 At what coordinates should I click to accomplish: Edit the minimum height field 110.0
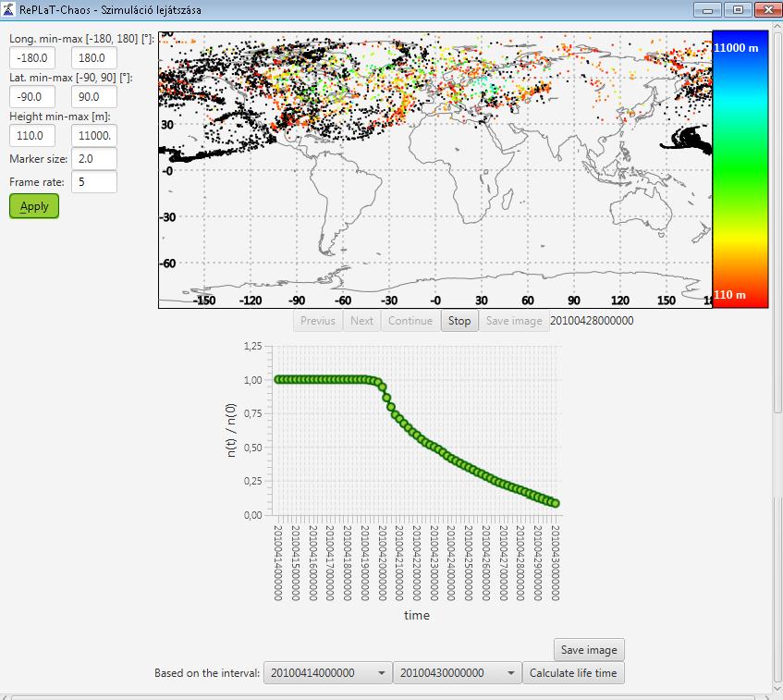[32, 135]
